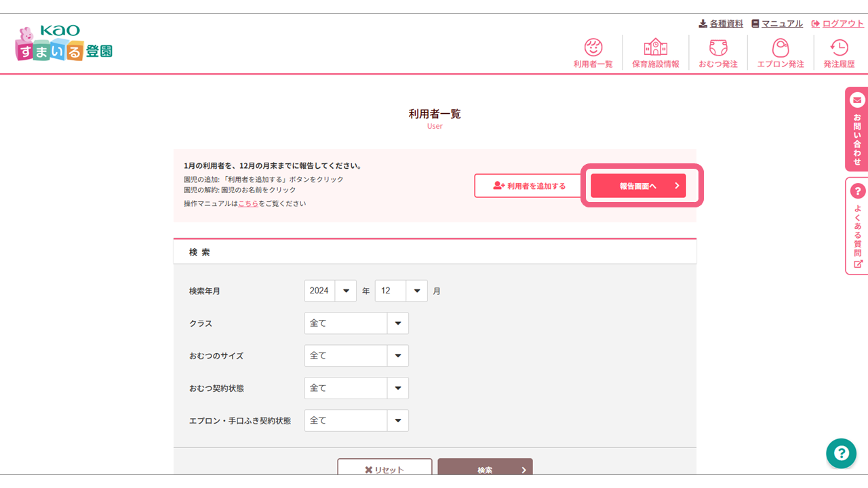Expand the おむつ契約状態 dropdown

[x=356, y=388]
